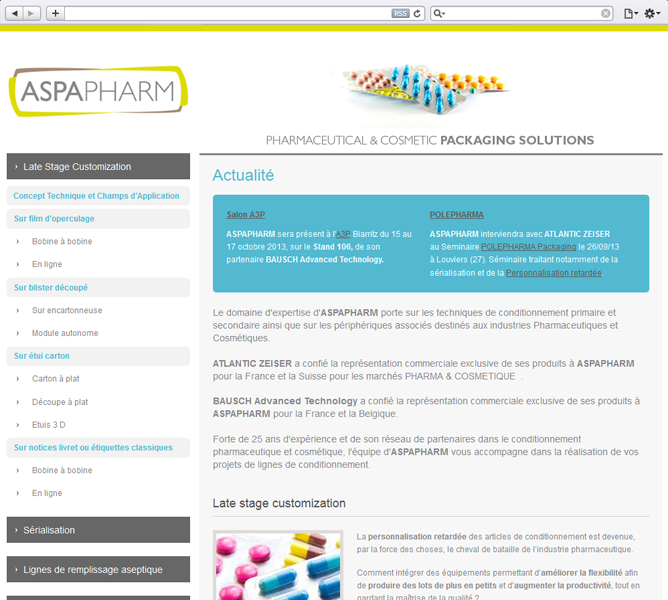Viewport: 668px width, 600px height.
Task: Select Carton à plat link
Action: [55, 378]
